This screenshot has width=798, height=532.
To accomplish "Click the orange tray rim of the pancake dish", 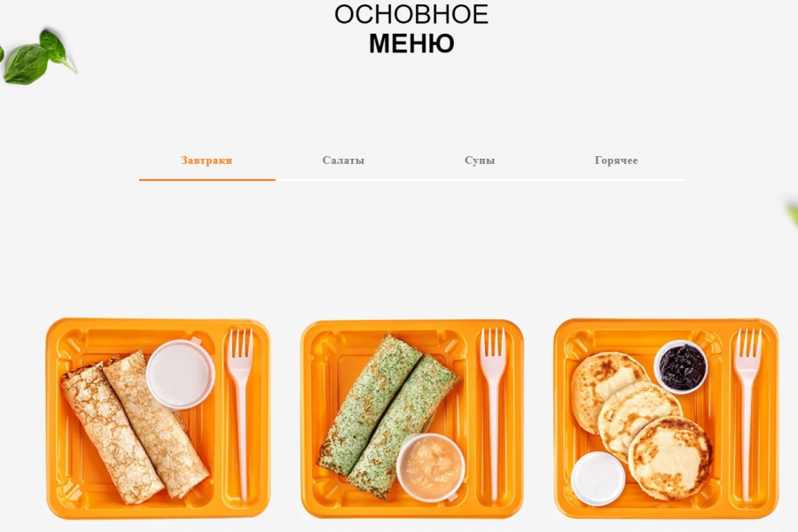I will pyautogui.click(x=666, y=323).
